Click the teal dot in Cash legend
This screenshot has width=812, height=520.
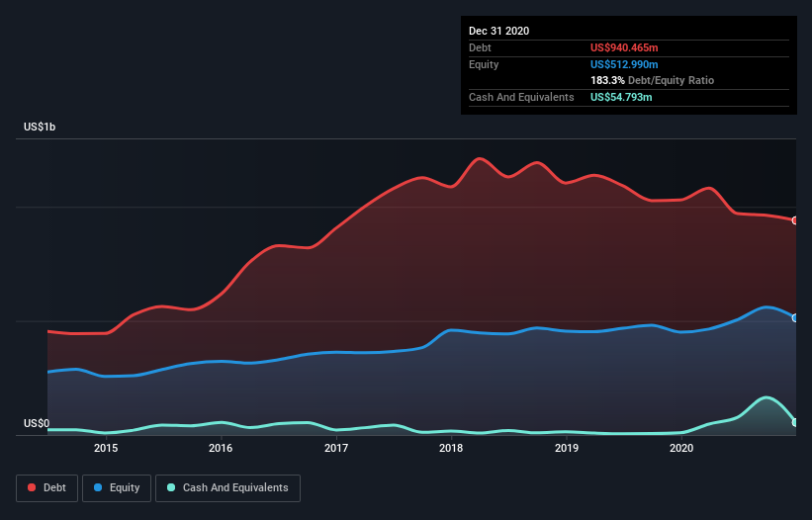coord(171,487)
